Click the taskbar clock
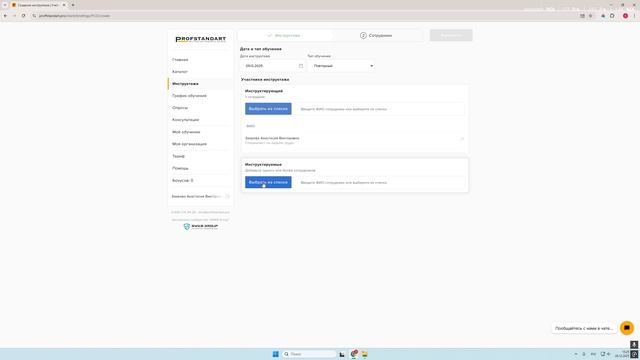 point(623,354)
